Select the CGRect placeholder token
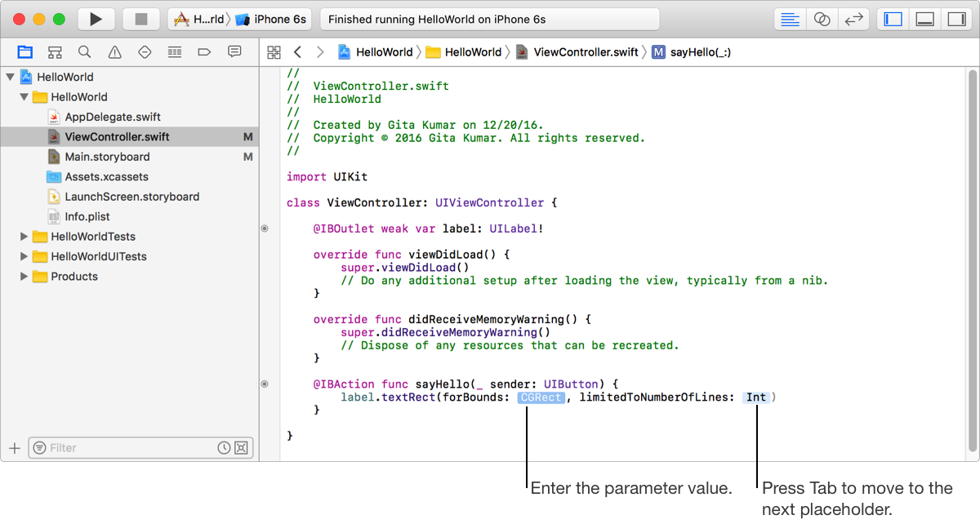This screenshot has width=980, height=524. tap(541, 397)
